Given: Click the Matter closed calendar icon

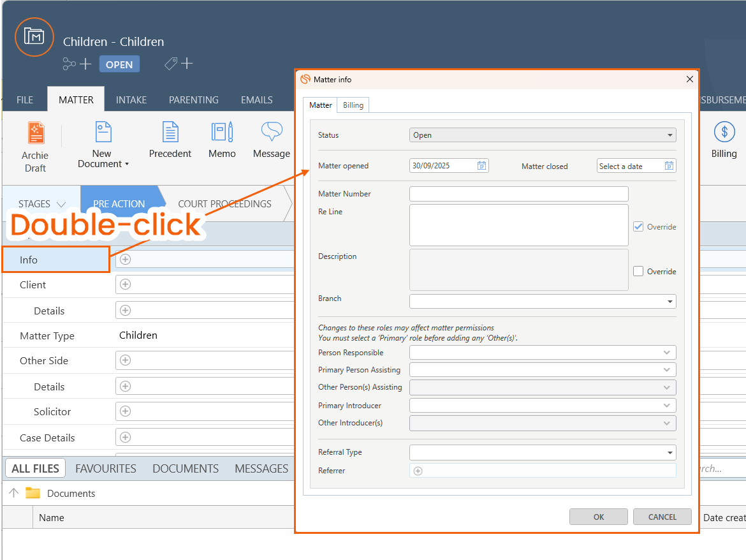Looking at the screenshot, I should pyautogui.click(x=669, y=166).
